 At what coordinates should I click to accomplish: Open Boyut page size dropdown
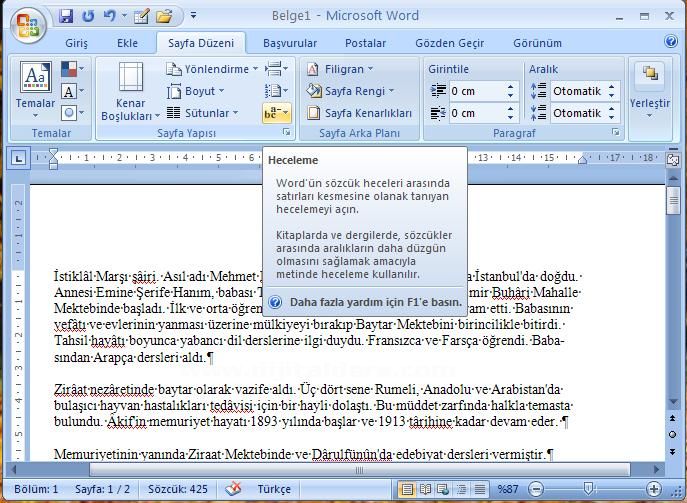tap(195, 91)
